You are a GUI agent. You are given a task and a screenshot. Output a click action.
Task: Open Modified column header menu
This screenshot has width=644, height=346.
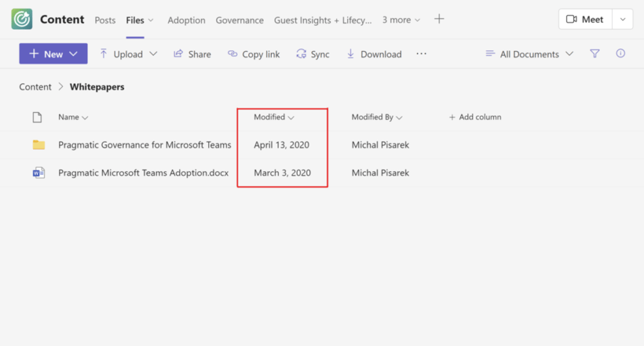coord(274,117)
